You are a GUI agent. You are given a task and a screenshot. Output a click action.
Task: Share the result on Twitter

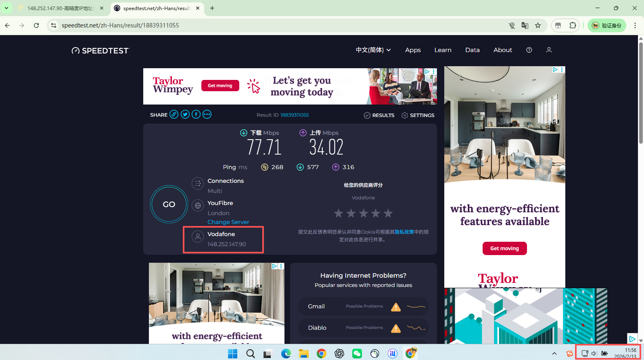click(185, 115)
